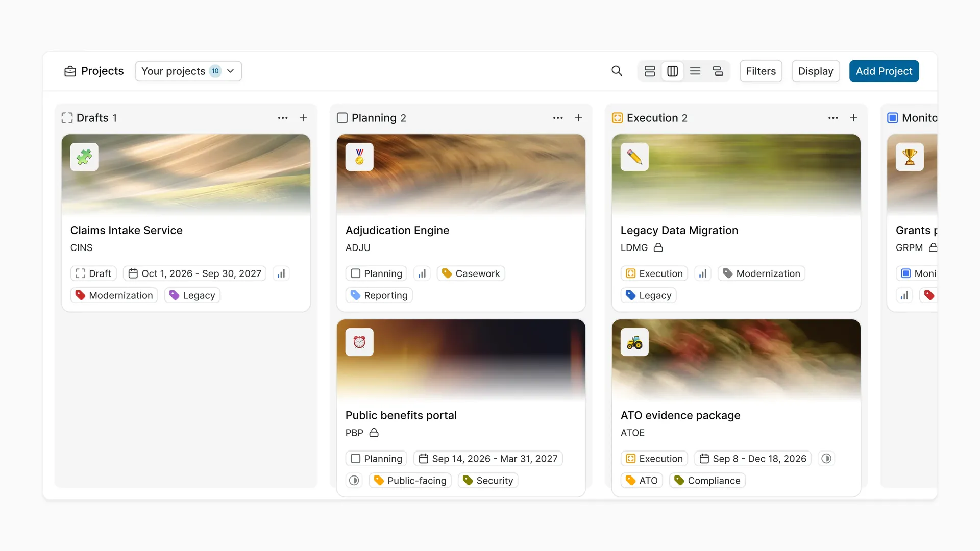
Task: Click progress circle on Public benefits portal
Action: [354, 481]
